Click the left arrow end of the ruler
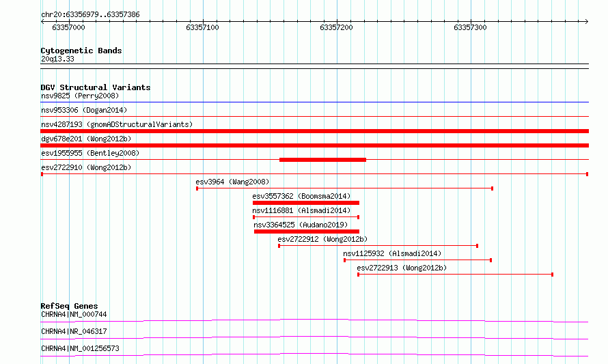The image size is (608, 364). click(x=42, y=22)
